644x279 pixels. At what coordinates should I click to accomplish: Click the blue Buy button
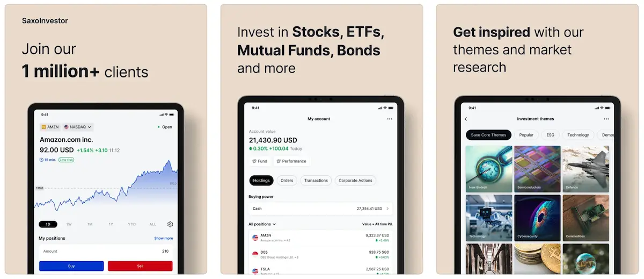click(71, 266)
